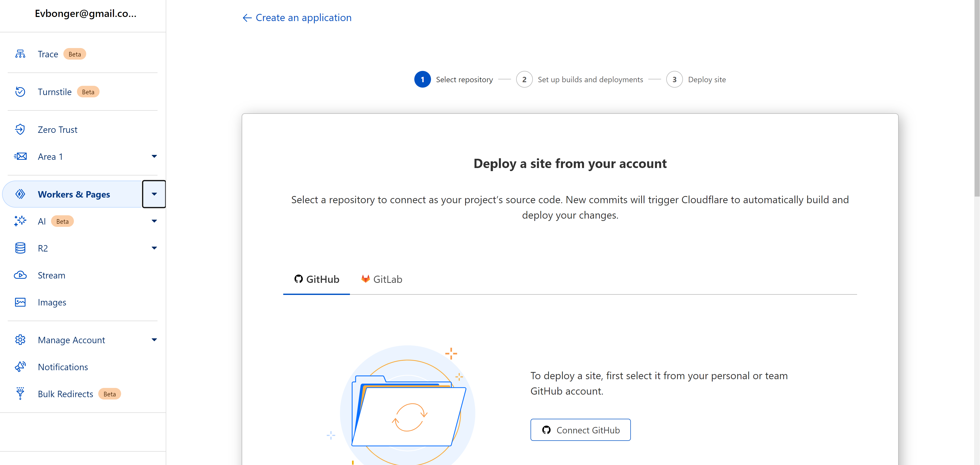
Task: Click the Trace hierarchy icon in sidebar
Action: [x=20, y=54]
